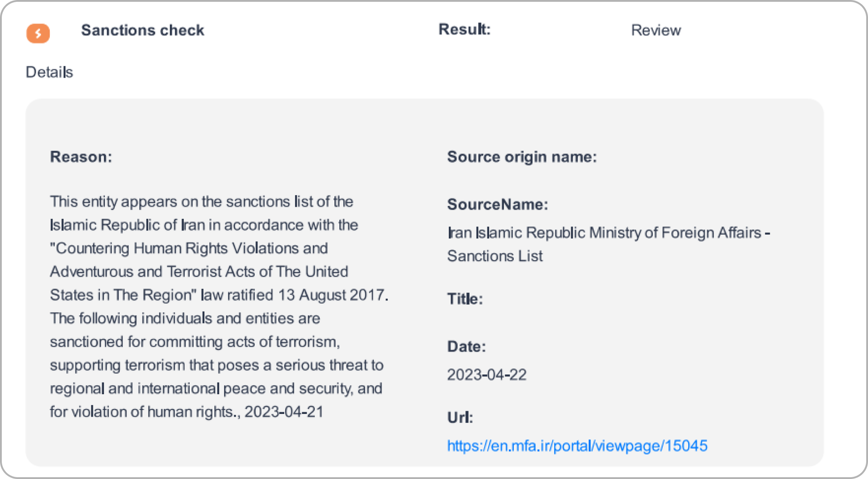The width and height of the screenshot is (868, 479).
Task: Click the Sanctions check heading
Action: point(143,30)
